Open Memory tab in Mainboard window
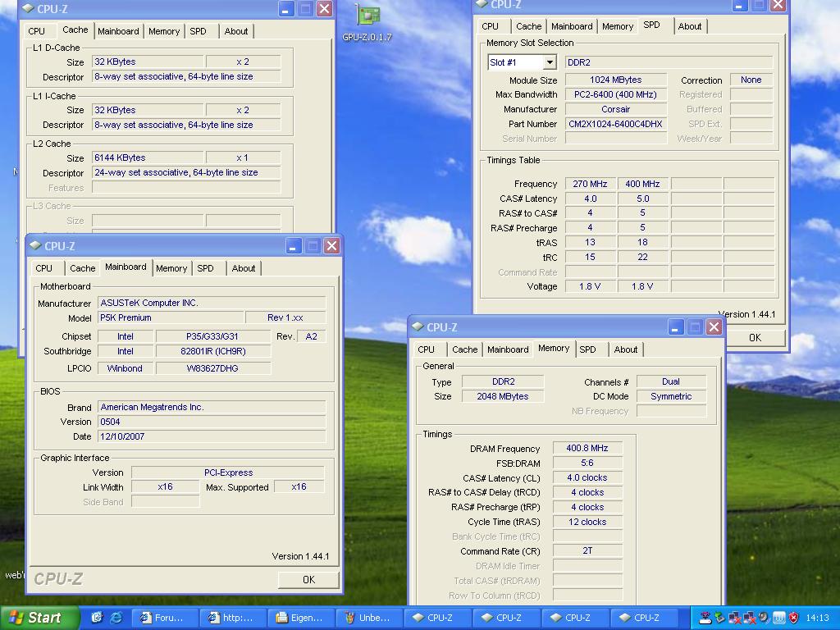The image size is (840, 630). tap(171, 268)
